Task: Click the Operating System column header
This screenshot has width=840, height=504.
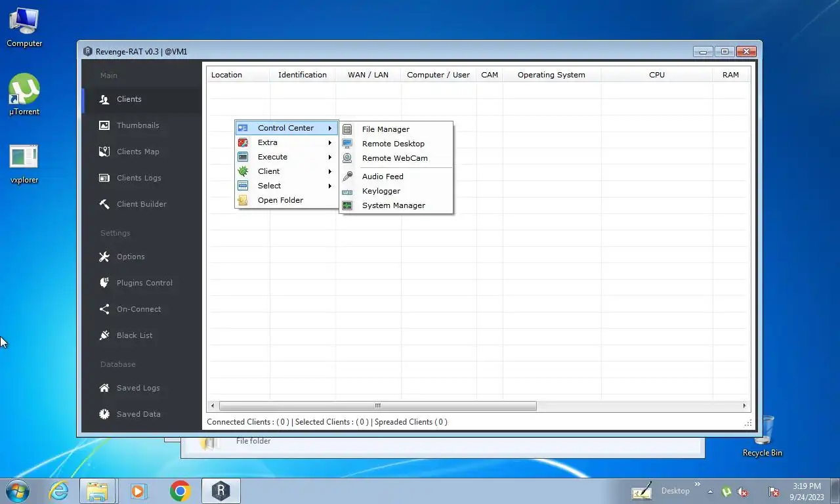Action: [x=551, y=75]
